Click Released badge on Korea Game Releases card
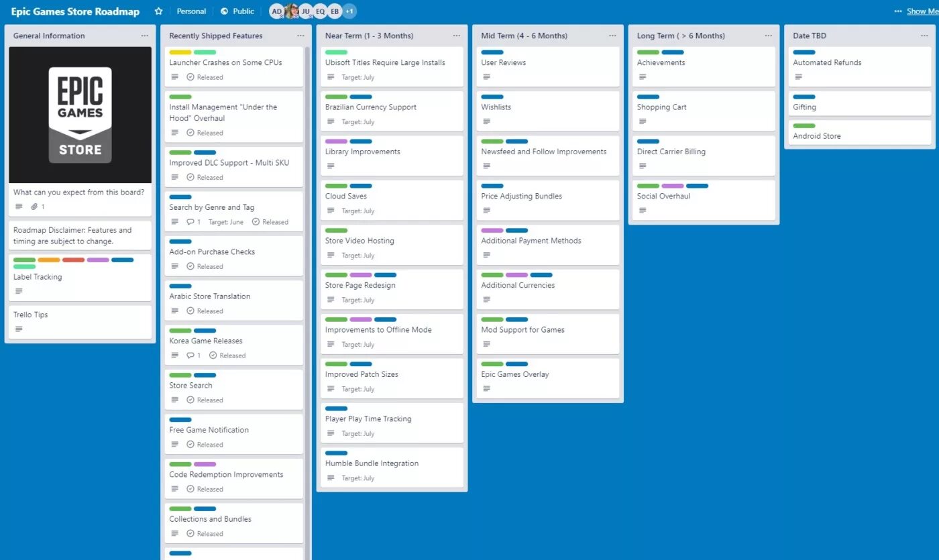Image resolution: width=939 pixels, height=560 pixels. point(227,355)
